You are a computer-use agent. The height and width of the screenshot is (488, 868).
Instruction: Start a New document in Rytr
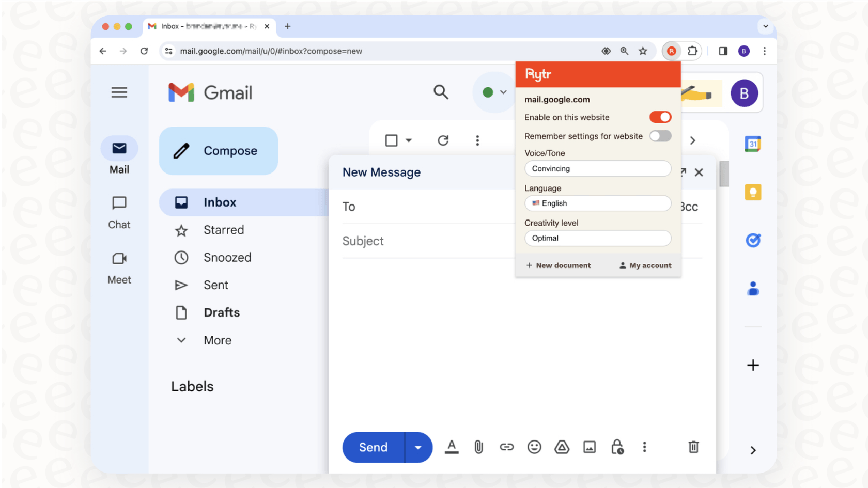click(558, 265)
